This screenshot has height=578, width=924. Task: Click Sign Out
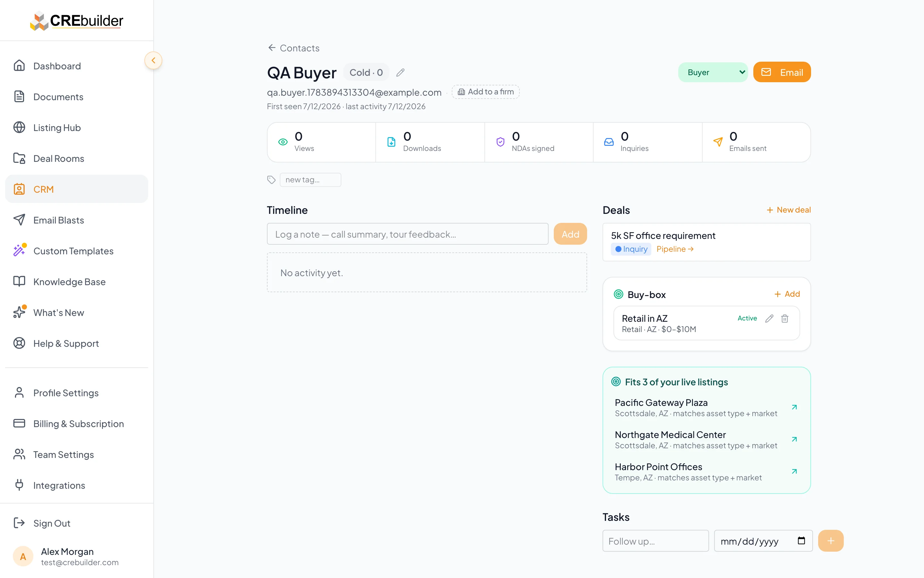point(76,523)
